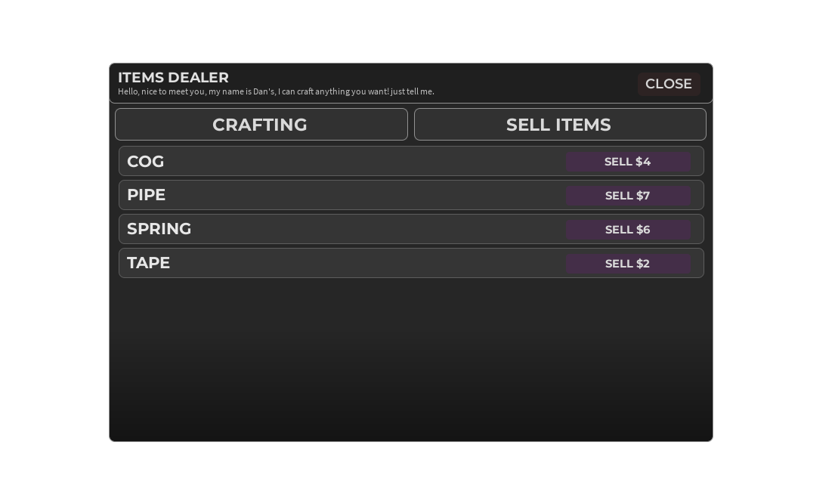The width and height of the screenshot is (835, 504).
Task: Click the empty middle of the SPRING row
Action: click(378, 230)
